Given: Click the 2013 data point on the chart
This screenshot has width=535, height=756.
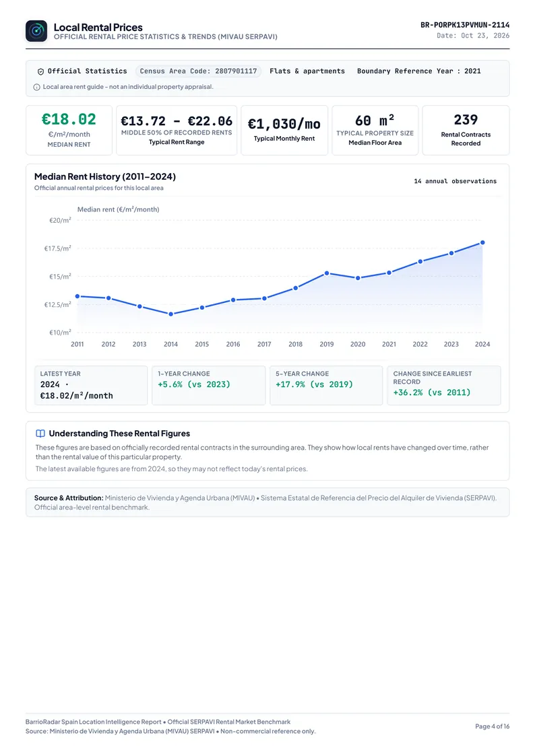Looking at the screenshot, I should click(x=139, y=306).
